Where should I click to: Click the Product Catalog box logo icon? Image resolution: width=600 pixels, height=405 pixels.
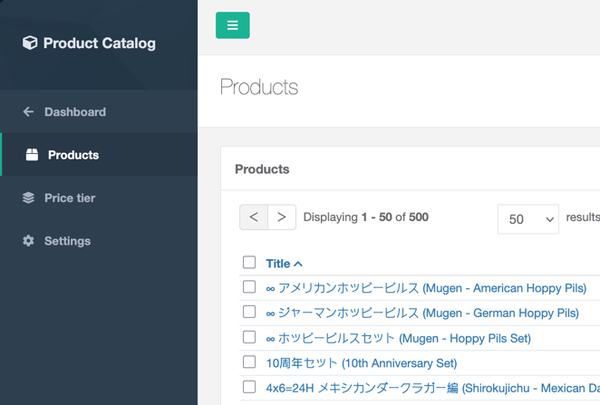tap(30, 43)
